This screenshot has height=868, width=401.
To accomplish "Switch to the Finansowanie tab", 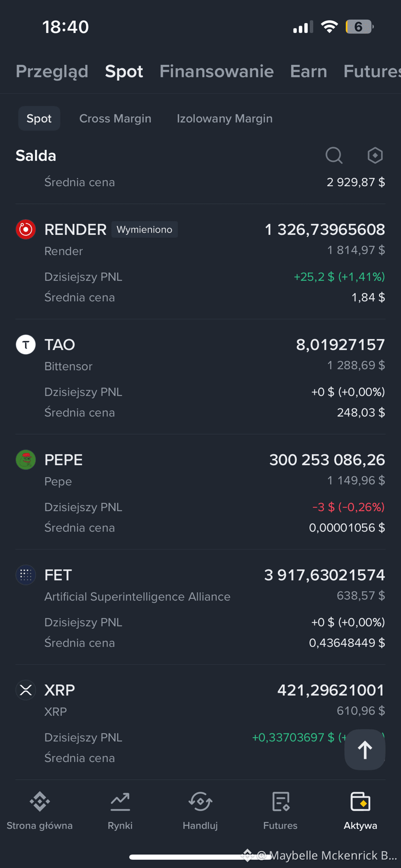I will [x=216, y=71].
